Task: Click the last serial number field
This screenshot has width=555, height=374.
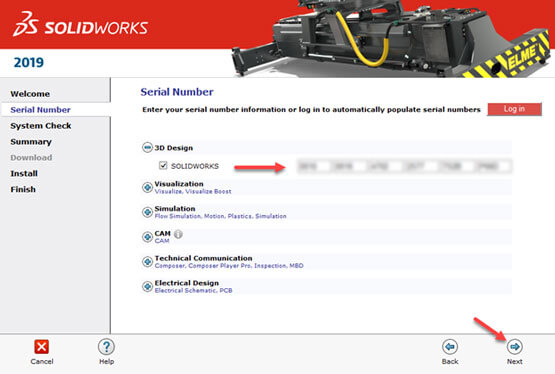Action: [493, 166]
